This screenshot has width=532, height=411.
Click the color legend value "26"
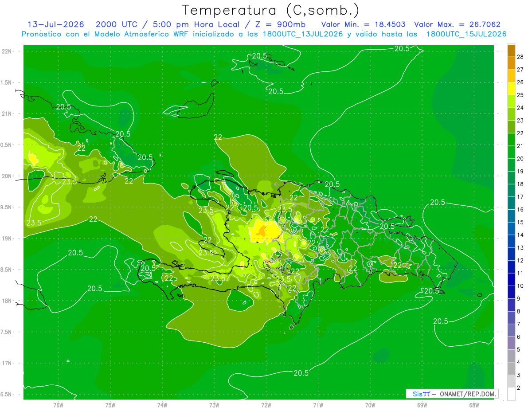520,82
